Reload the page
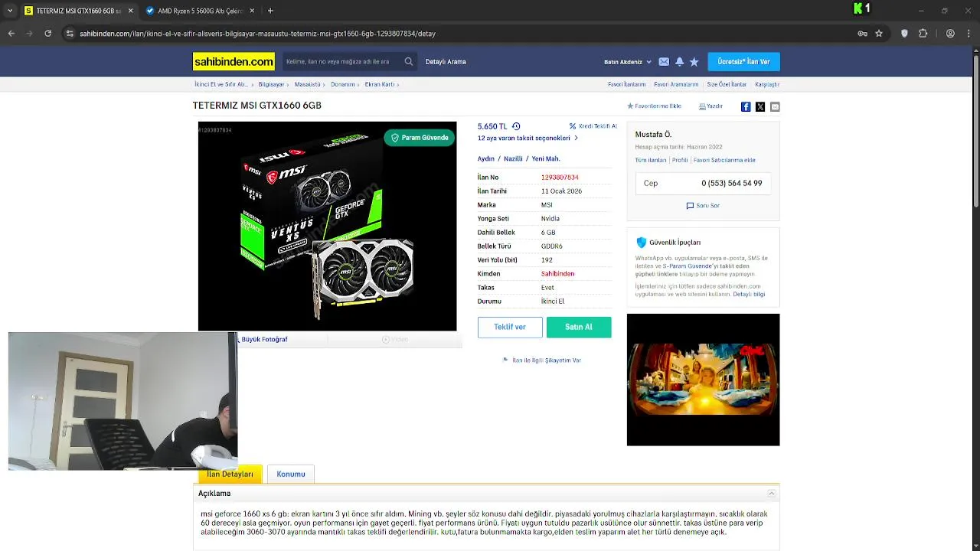The image size is (980, 551). pos(47,34)
